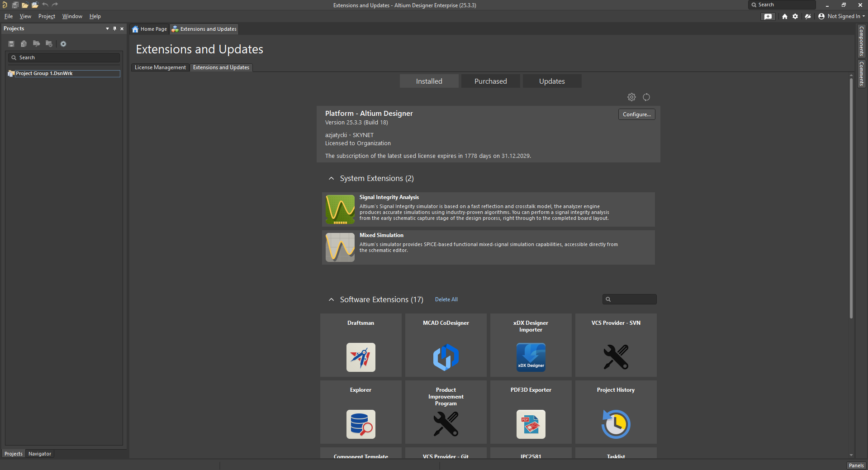Click the Save icon in Projects panel

pyautogui.click(x=11, y=44)
